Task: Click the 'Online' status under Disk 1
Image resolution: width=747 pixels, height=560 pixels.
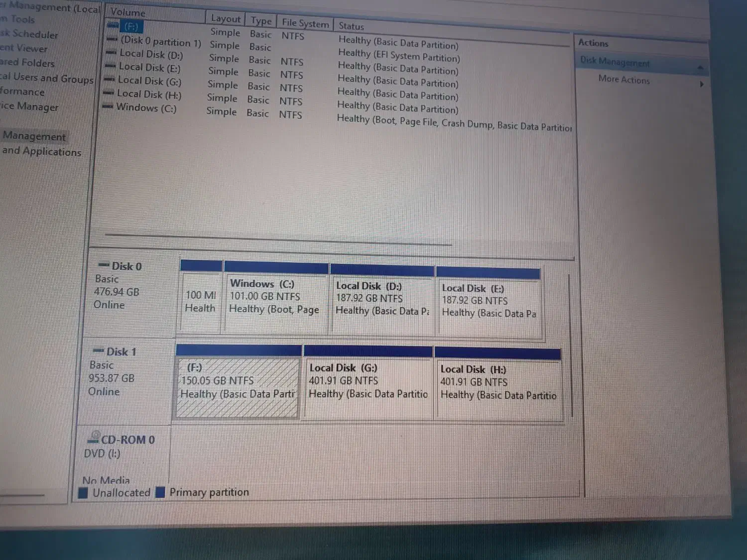Action: coord(104,391)
